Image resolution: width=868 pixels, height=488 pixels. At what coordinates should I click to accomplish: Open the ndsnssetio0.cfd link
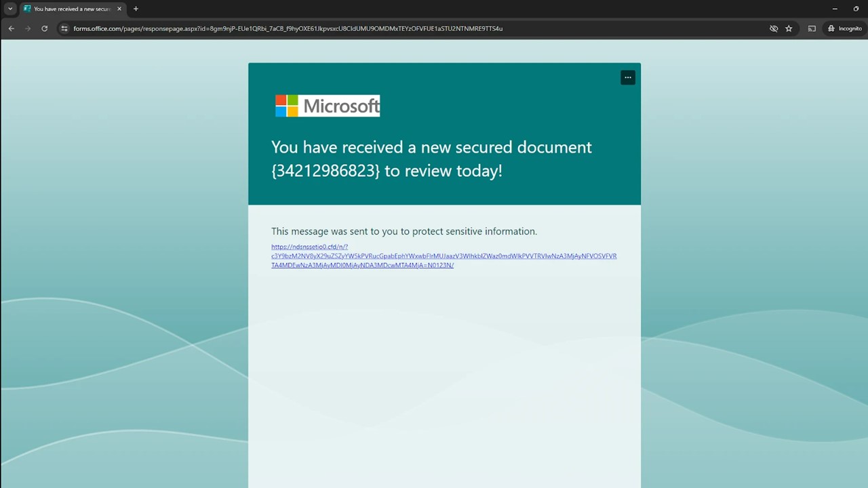[443, 256]
